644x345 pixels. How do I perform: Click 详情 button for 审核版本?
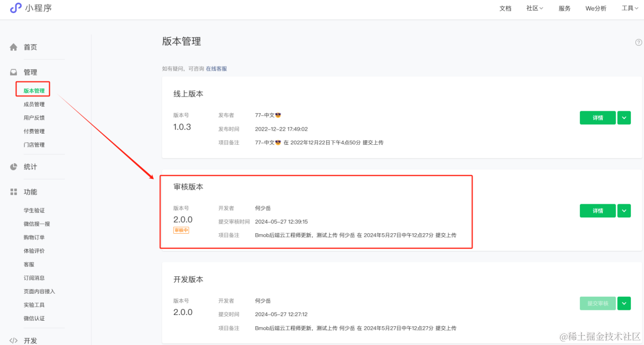coord(598,211)
